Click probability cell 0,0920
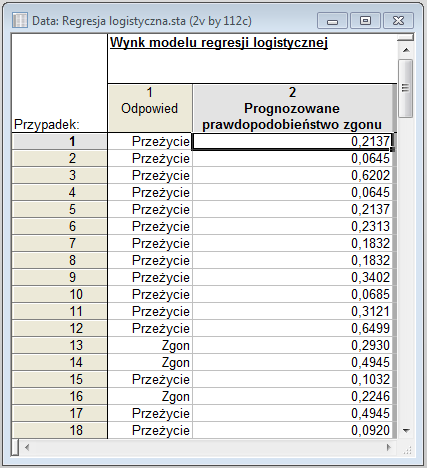 [x=292, y=430]
